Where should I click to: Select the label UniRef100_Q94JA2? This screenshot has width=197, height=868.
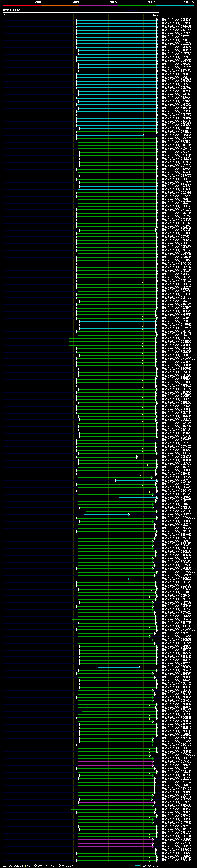[x=176, y=94]
